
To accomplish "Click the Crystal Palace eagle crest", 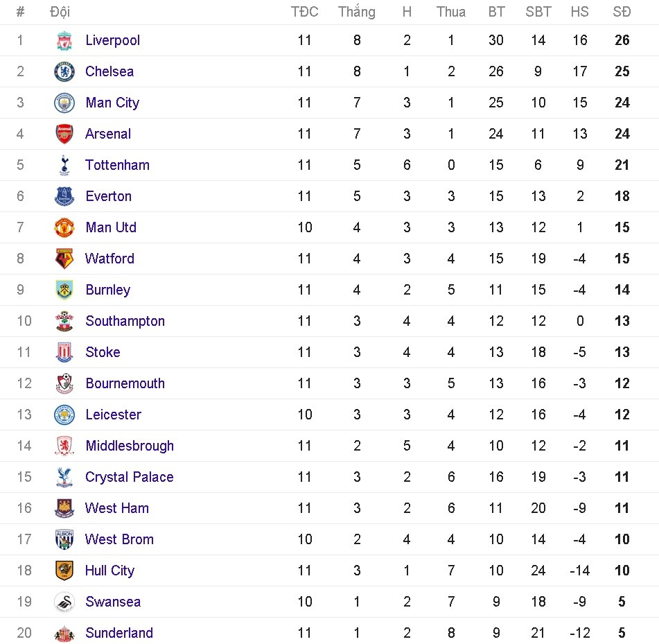I will [x=64, y=477].
